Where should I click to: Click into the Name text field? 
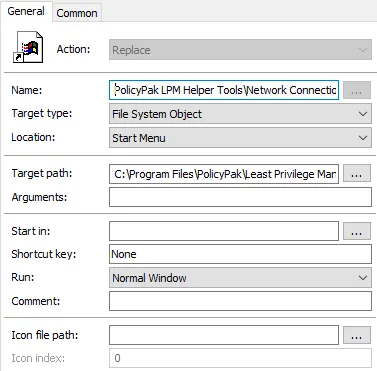(224, 90)
